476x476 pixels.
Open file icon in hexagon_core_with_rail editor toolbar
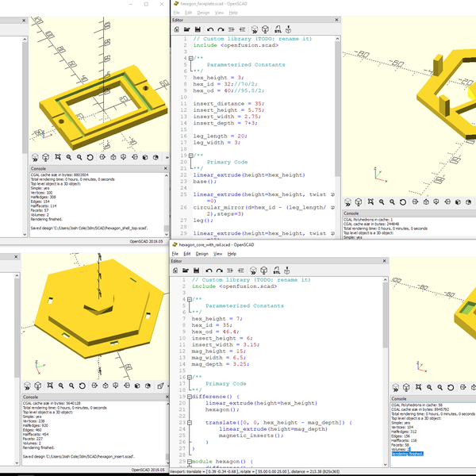pos(186,271)
